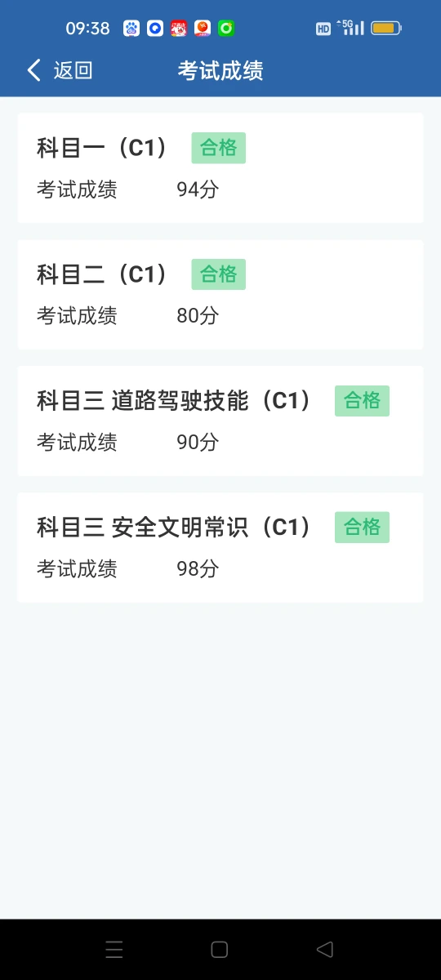This screenshot has height=980, width=441.
Task: Tap the 返回 back label
Action: (73, 70)
